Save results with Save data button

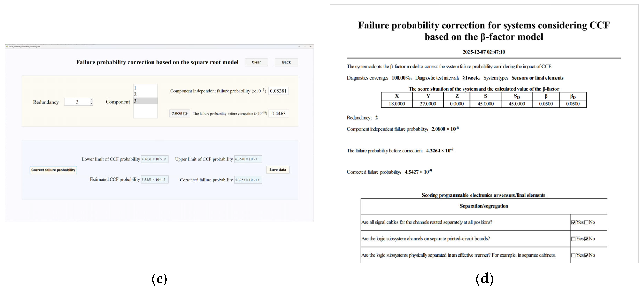click(278, 170)
